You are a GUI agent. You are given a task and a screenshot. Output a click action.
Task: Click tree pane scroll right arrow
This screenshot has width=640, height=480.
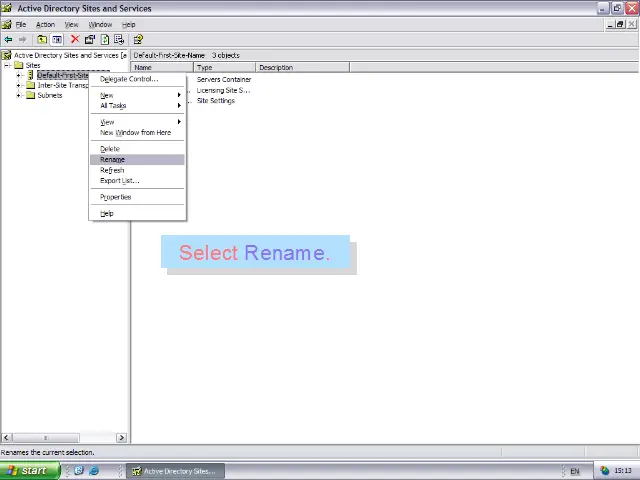[x=121, y=438]
